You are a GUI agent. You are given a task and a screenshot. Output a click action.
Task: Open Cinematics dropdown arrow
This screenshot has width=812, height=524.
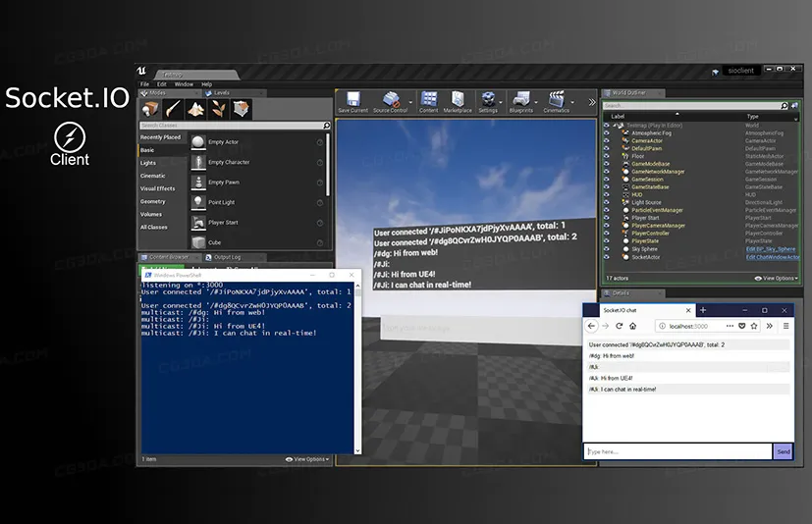(x=572, y=102)
